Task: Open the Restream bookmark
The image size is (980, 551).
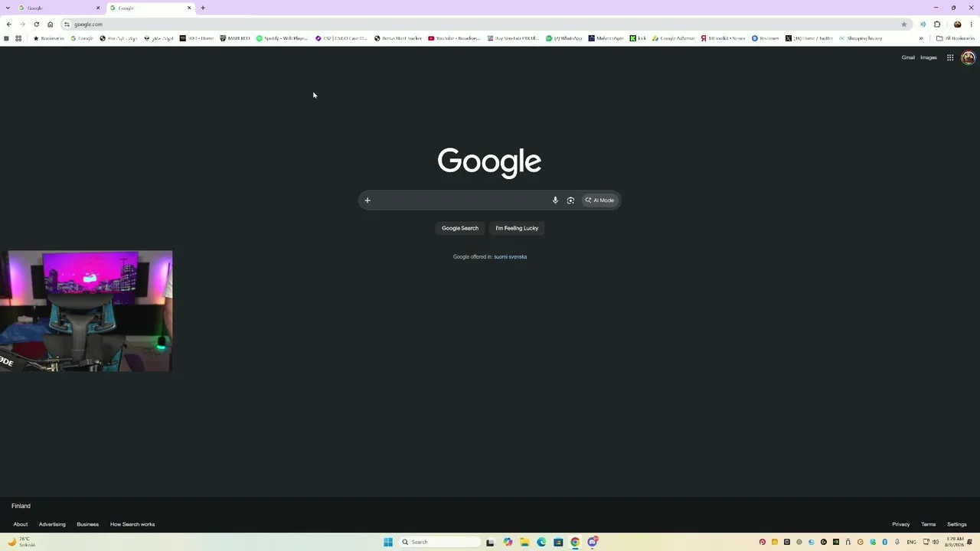Action: 766,38
